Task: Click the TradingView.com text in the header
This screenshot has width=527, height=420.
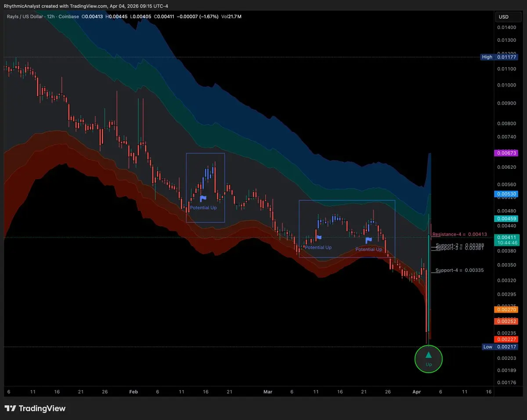Action: click(x=89, y=6)
